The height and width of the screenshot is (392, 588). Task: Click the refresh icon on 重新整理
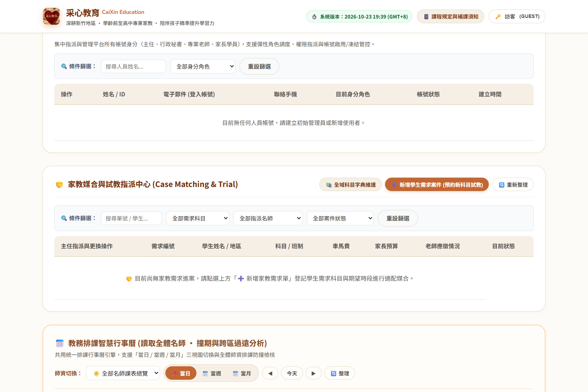click(x=501, y=185)
